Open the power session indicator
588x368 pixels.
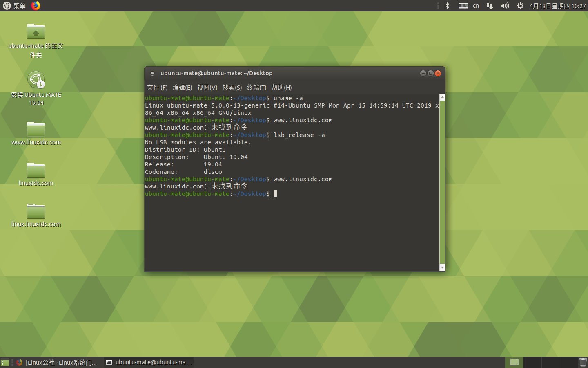coord(520,6)
